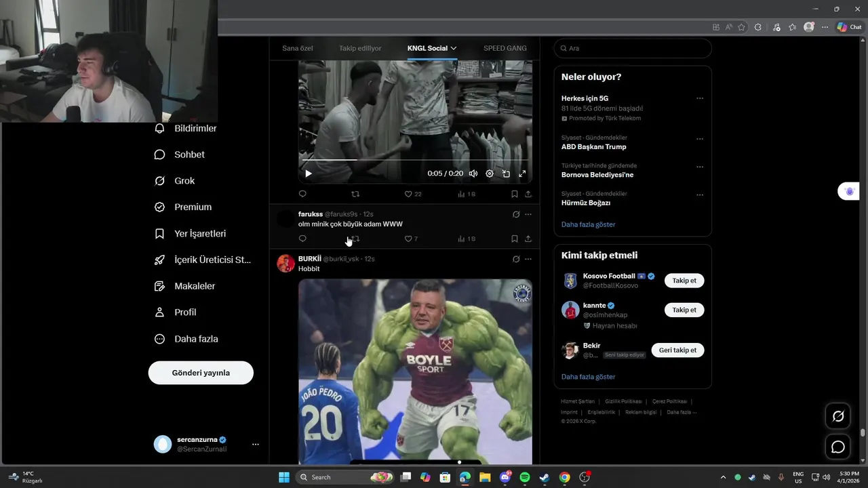Click Daha fazla göster under follow suggestions
This screenshot has width=868, height=488.
588,377
